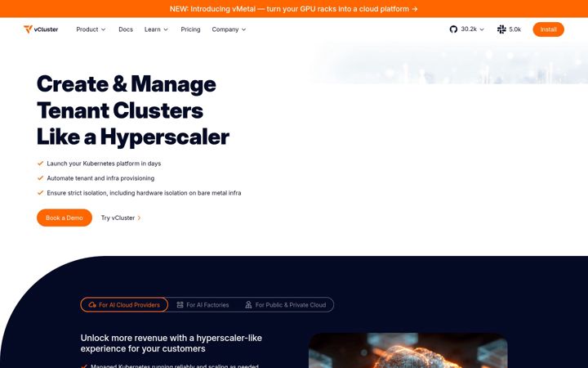This screenshot has height=368, width=588.
Task: Click the glowing cluster image thumbnail
Action: point(408,350)
